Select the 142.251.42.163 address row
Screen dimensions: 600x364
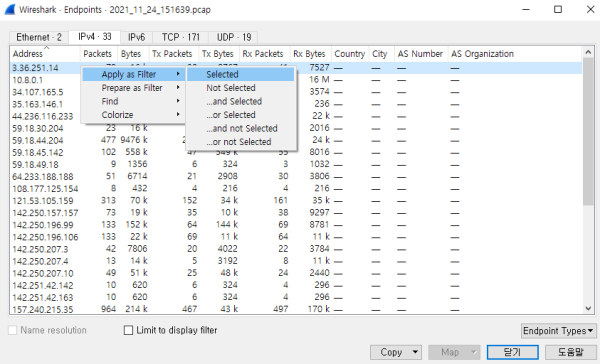tap(296, 297)
